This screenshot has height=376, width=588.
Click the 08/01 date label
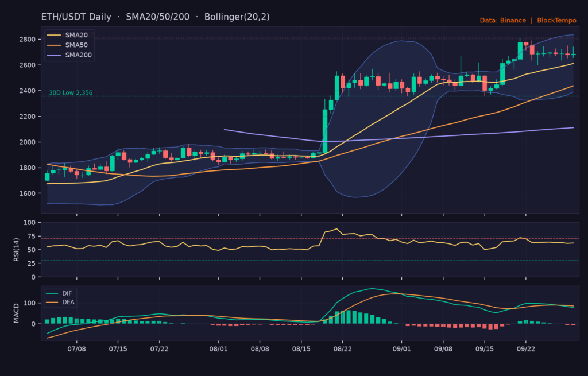point(219,349)
